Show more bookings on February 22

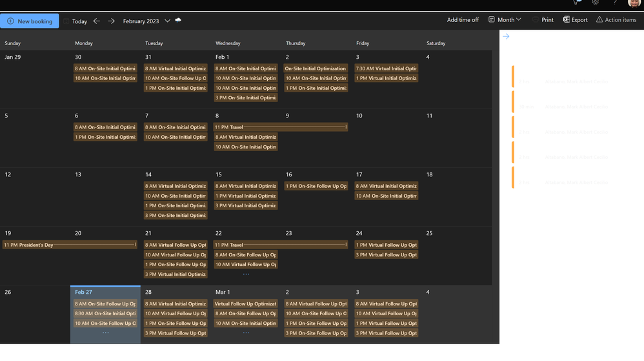coord(246,274)
